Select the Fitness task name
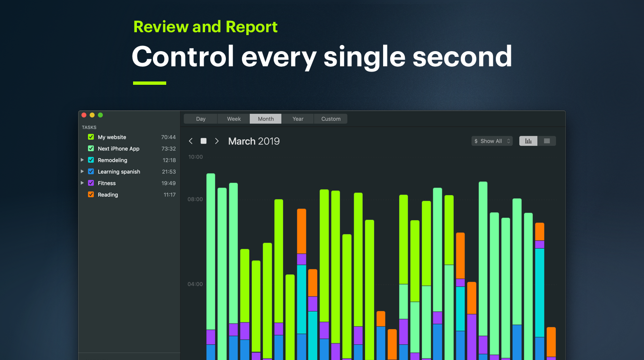Viewport: 644px width, 360px height. tap(107, 183)
